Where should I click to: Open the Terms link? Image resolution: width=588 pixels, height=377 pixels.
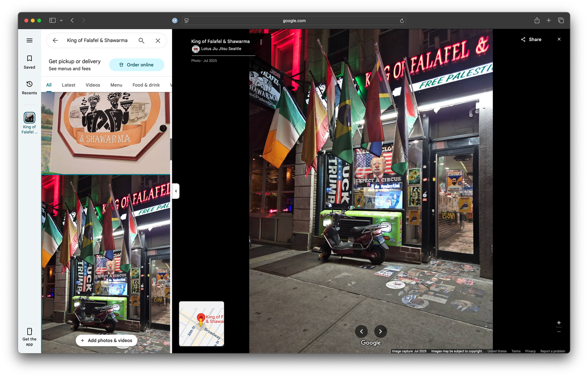click(x=516, y=351)
